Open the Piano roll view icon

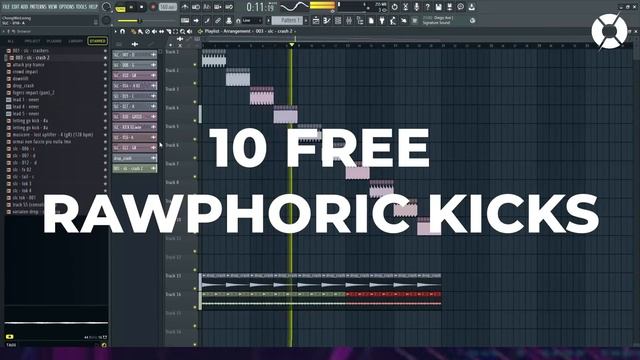point(327,20)
